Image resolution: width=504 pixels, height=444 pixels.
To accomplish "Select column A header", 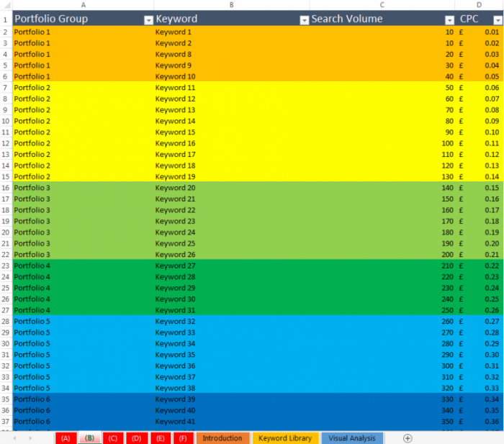I will coord(84,5).
